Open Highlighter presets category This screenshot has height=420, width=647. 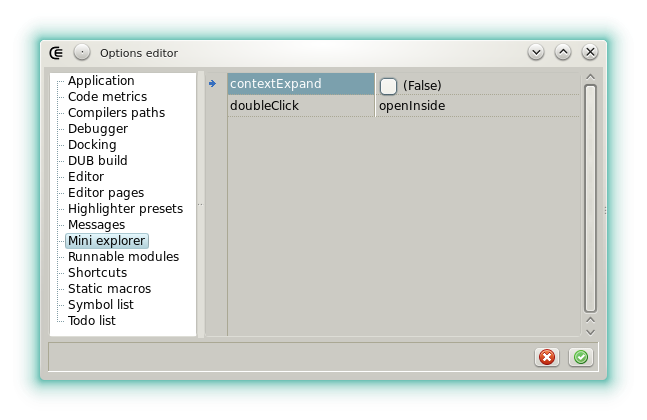[125, 209]
